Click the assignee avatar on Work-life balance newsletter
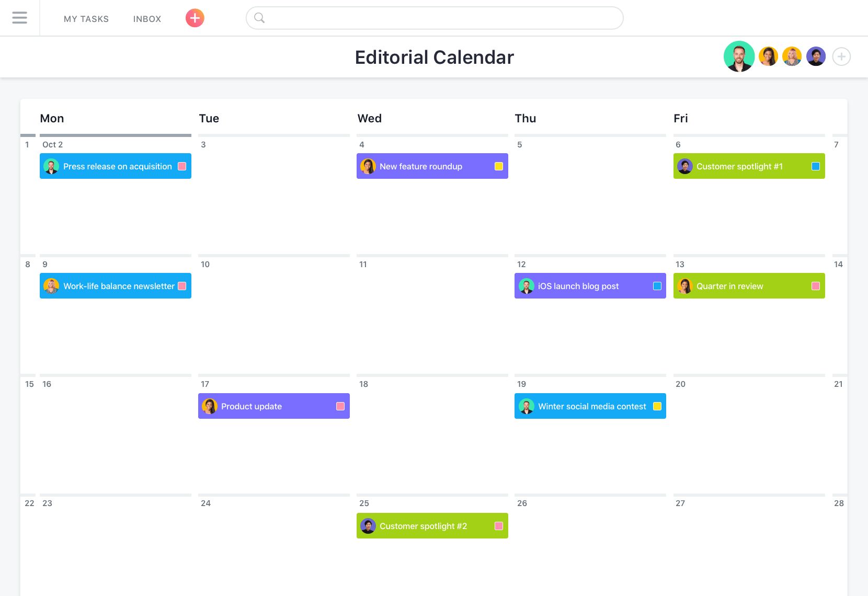The width and height of the screenshot is (868, 596). pyautogui.click(x=52, y=286)
